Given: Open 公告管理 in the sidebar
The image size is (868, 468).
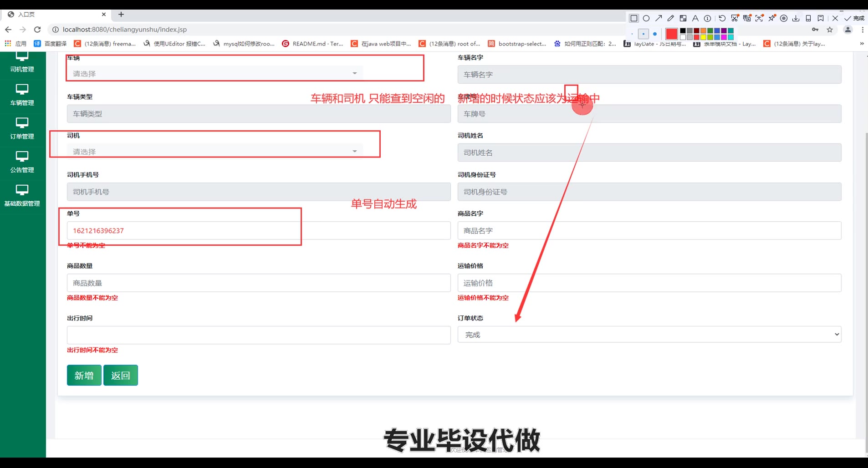Looking at the screenshot, I should pos(22,162).
